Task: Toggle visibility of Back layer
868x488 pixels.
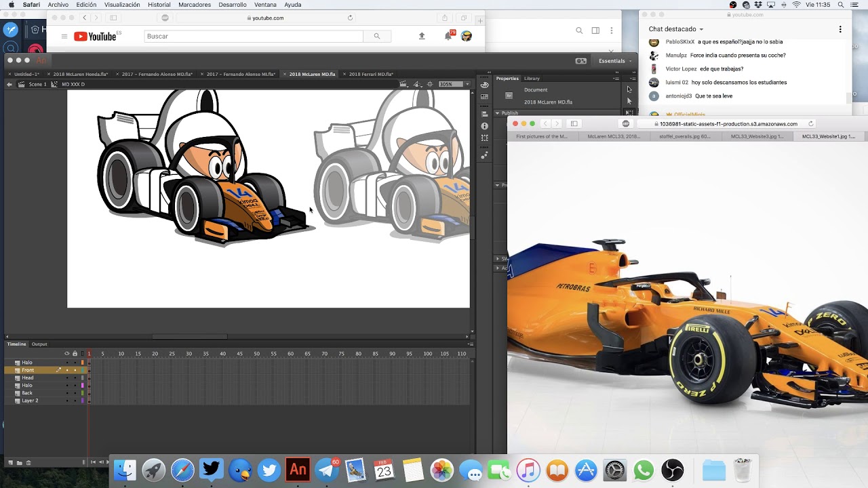Action: pyautogui.click(x=67, y=393)
